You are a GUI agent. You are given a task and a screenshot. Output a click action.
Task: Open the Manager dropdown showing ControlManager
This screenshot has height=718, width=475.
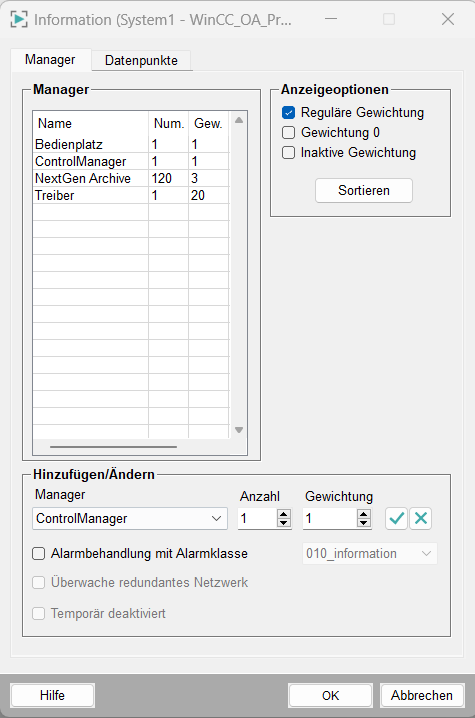pyautogui.click(x=130, y=518)
